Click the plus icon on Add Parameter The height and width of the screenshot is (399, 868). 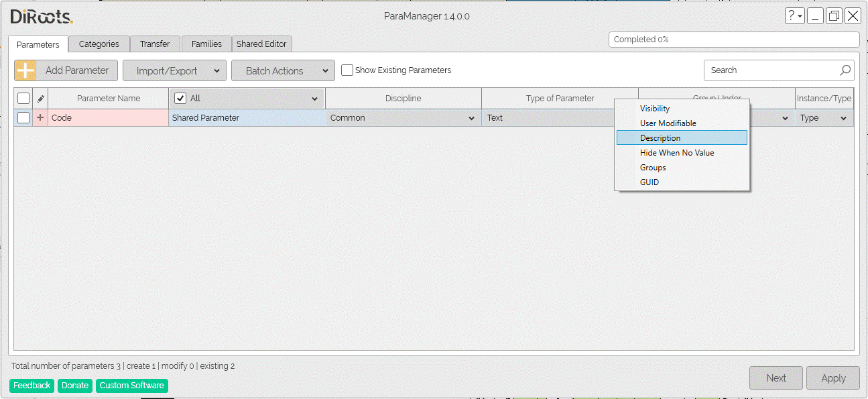(26, 70)
